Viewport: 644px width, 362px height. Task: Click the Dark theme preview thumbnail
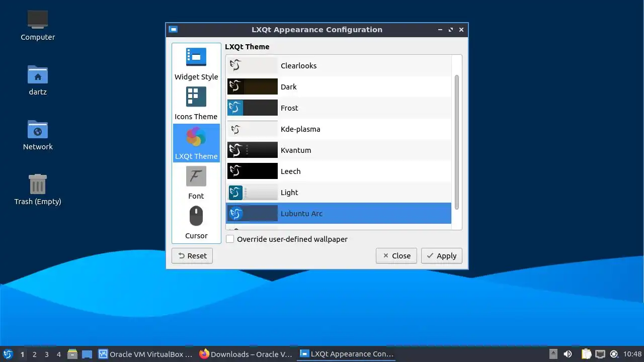click(x=253, y=86)
